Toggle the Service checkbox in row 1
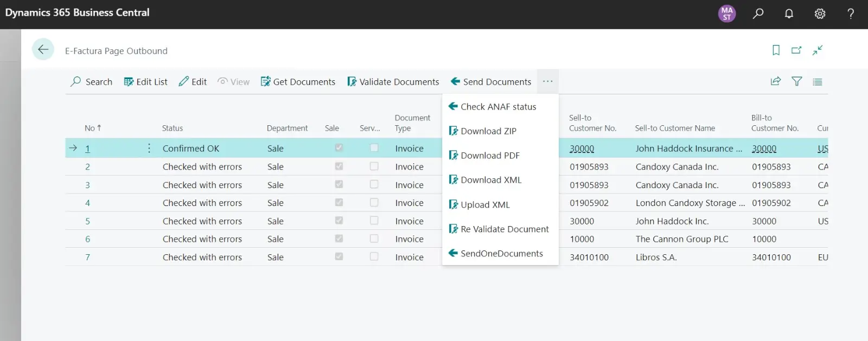Viewport: 868px width, 341px height. pyautogui.click(x=374, y=147)
